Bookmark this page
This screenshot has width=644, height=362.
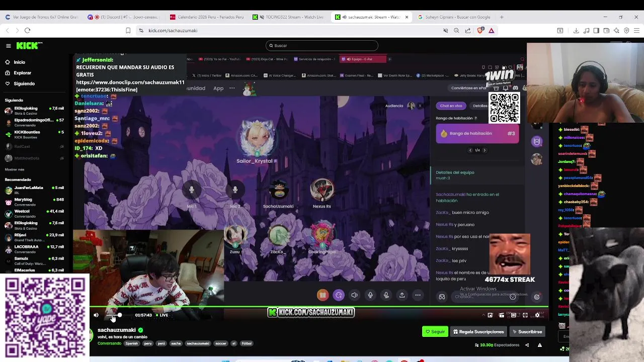[128, 31]
